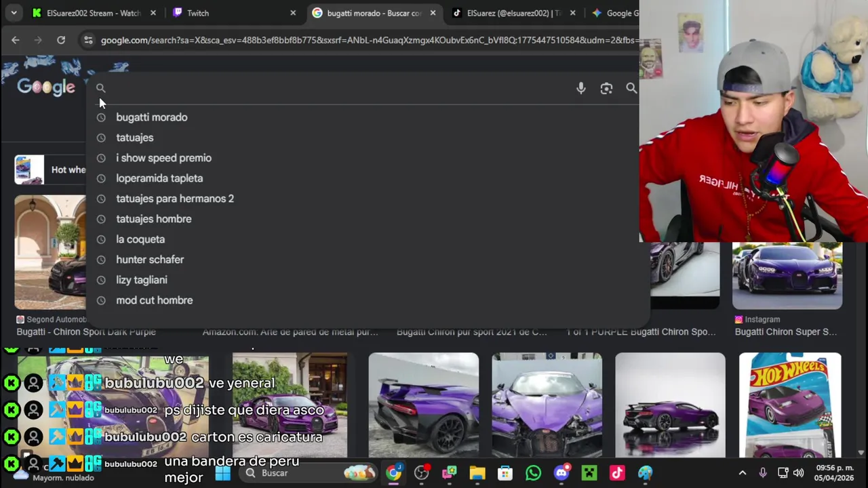Go back with the browser back arrow
The width and height of the screenshot is (868, 488).
(15, 40)
